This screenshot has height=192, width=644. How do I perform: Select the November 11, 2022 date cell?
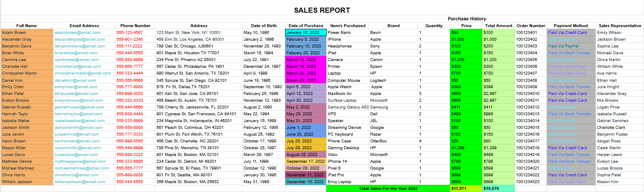[x=305, y=175]
